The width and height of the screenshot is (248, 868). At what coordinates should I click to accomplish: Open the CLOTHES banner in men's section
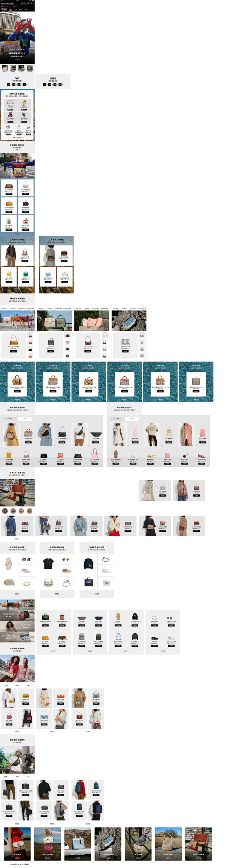tap(17, 626)
